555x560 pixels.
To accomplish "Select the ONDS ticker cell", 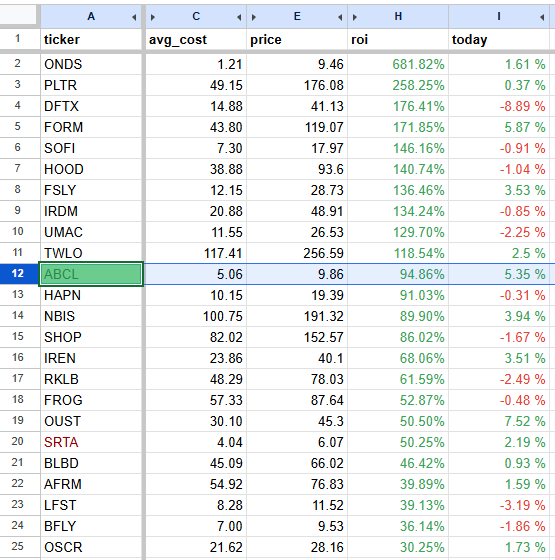I will click(91, 64).
